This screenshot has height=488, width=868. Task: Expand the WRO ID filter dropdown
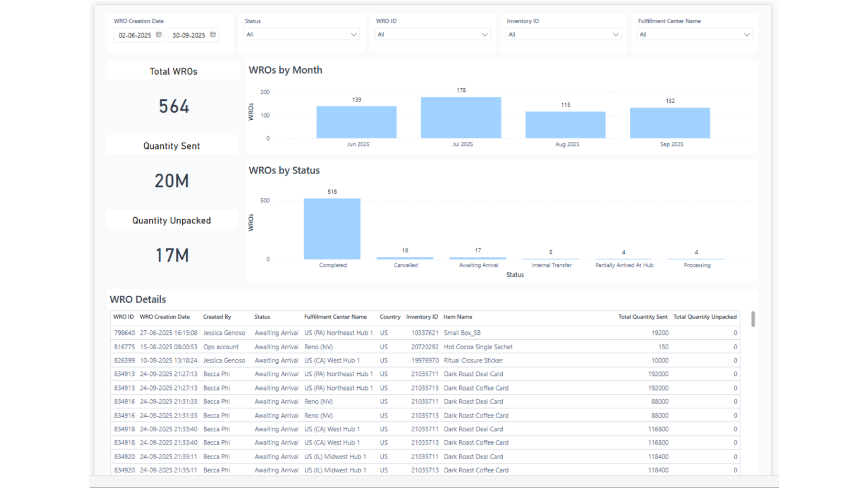pyautogui.click(x=485, y=35)
